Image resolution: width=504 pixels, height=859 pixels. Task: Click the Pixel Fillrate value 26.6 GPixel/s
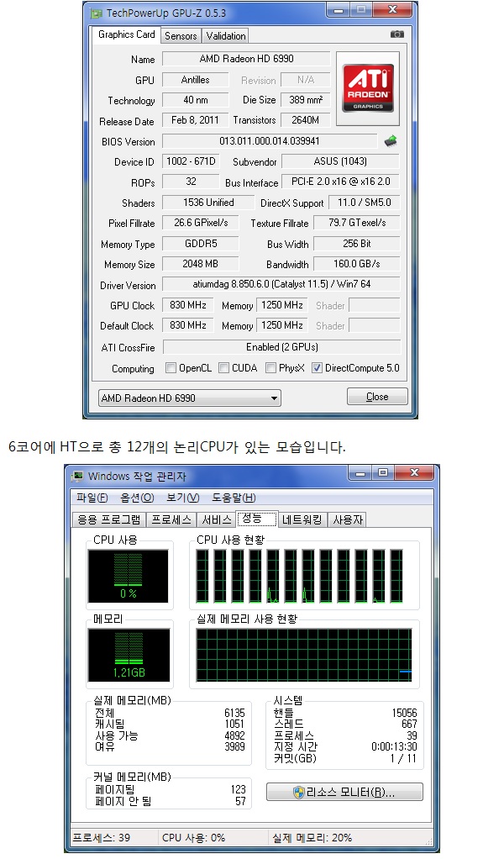[201, 223]
